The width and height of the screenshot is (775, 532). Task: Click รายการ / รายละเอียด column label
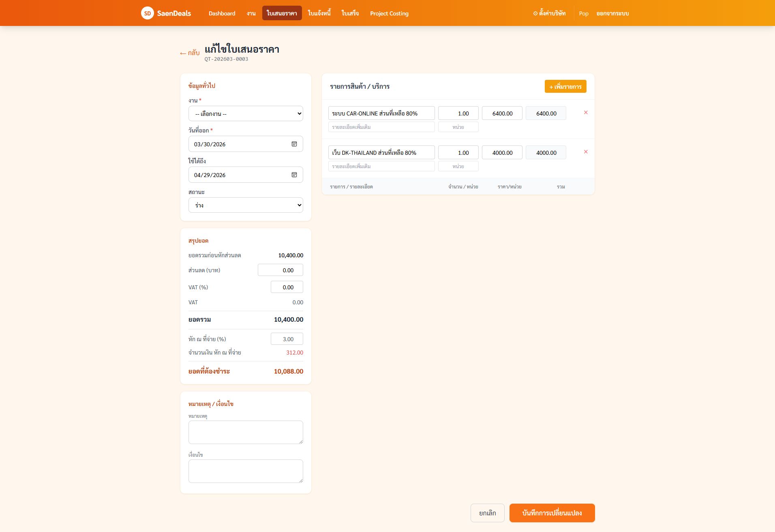tap(351, 187)
